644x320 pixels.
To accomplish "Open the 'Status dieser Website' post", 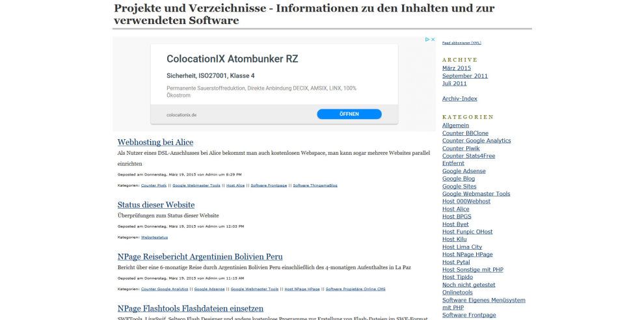I will [155, 205].
